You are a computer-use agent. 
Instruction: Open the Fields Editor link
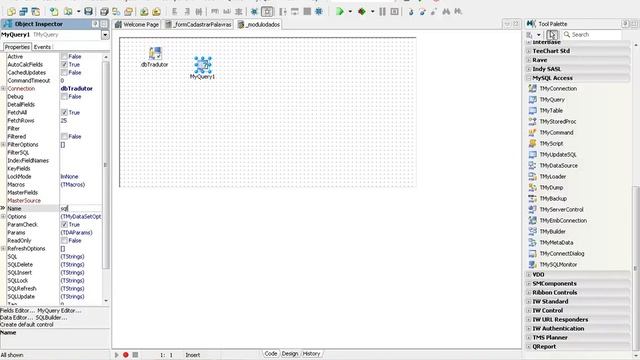click(x=17, y=311)
